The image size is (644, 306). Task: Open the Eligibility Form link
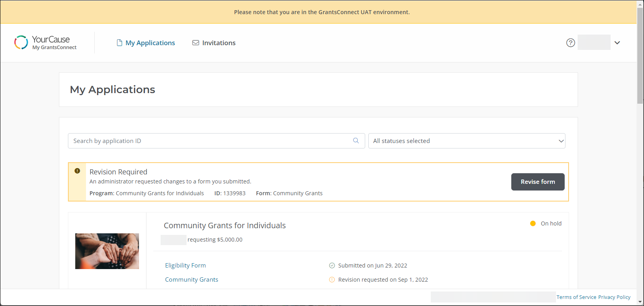click(185, 266)
